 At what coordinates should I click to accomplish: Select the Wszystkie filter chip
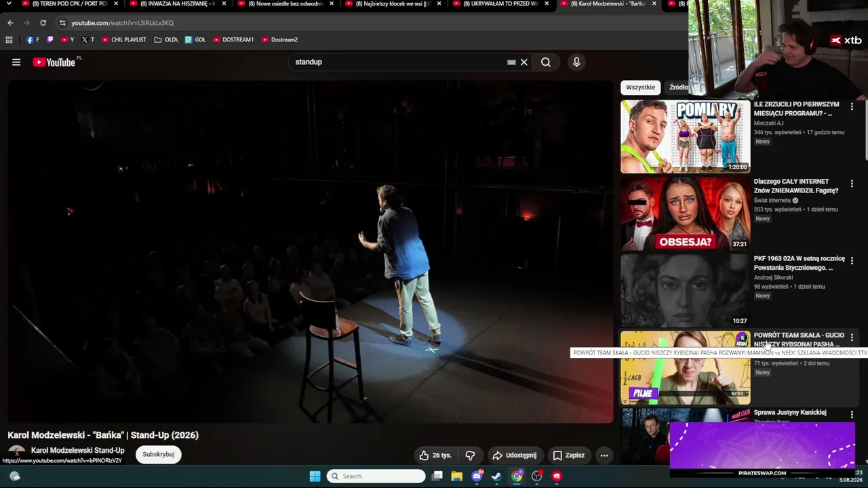click(640, 87)
